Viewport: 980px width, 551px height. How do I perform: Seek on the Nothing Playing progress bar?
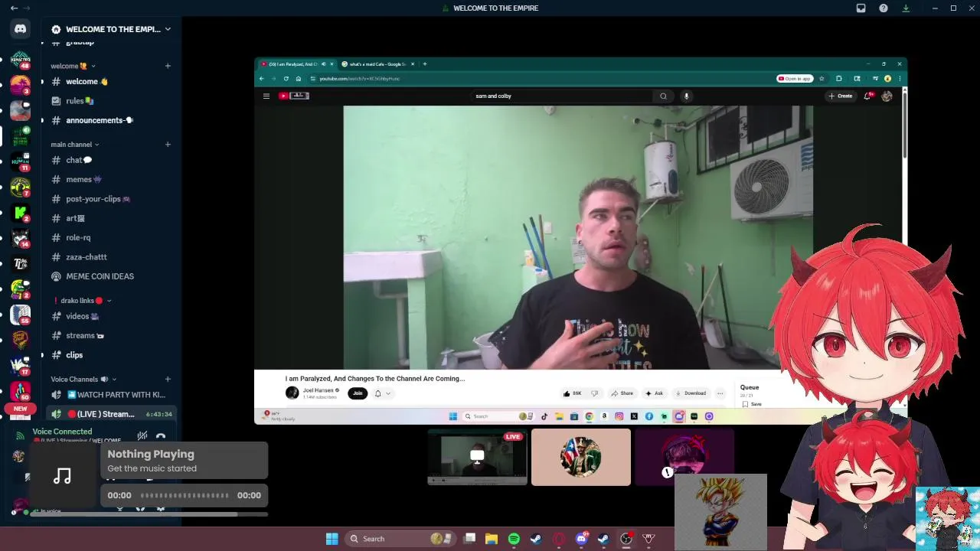[184, 495]
